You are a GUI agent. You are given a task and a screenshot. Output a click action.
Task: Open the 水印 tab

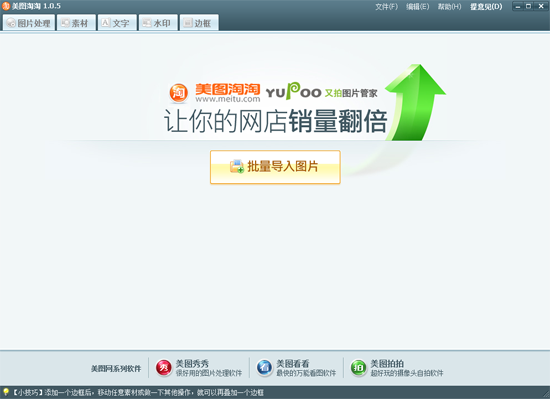pyautogui.click(x=158, y=23)
